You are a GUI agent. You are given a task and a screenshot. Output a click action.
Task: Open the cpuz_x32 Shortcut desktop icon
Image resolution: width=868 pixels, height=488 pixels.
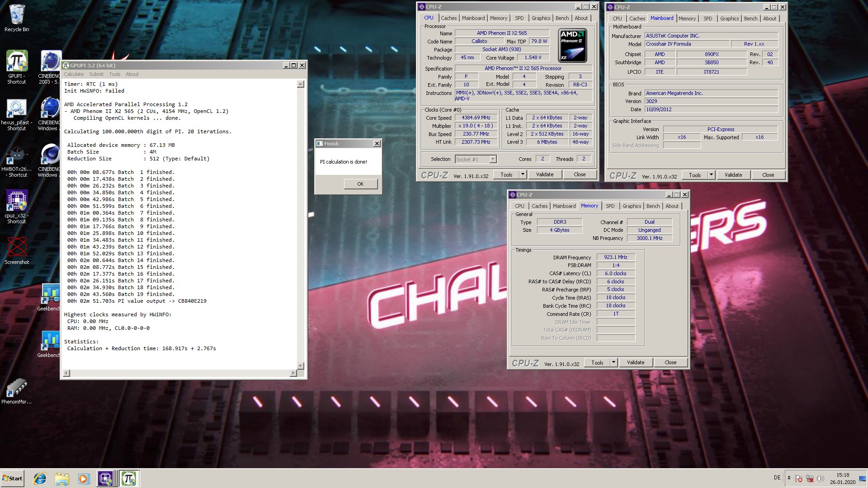pyautogui.click(x=17, y=207)
